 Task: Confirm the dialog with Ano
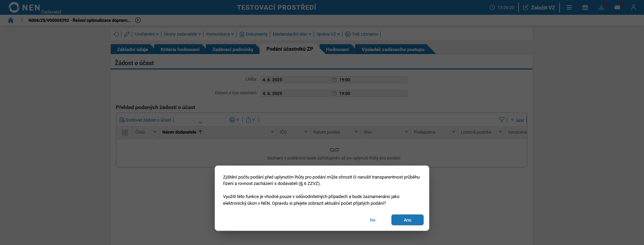coord(407,220)
